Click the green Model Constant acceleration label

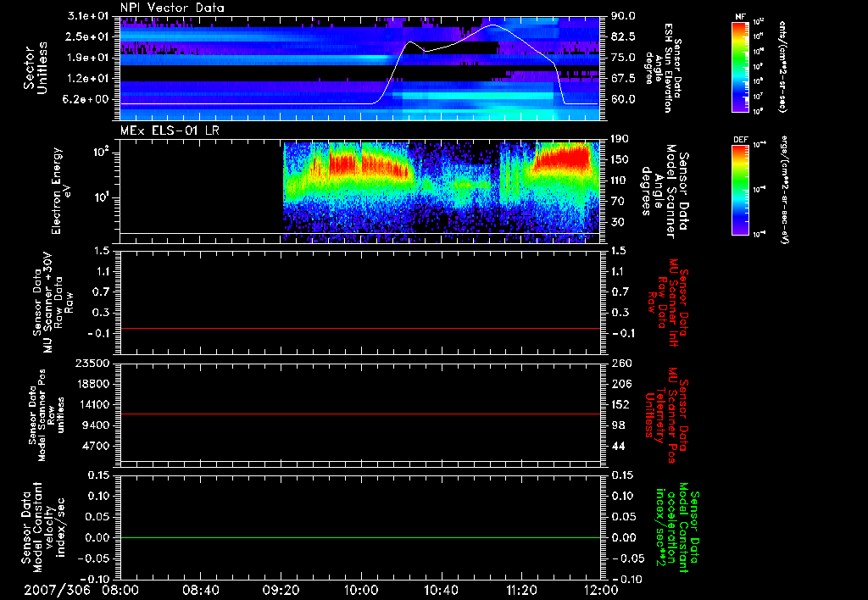(677, 530)
